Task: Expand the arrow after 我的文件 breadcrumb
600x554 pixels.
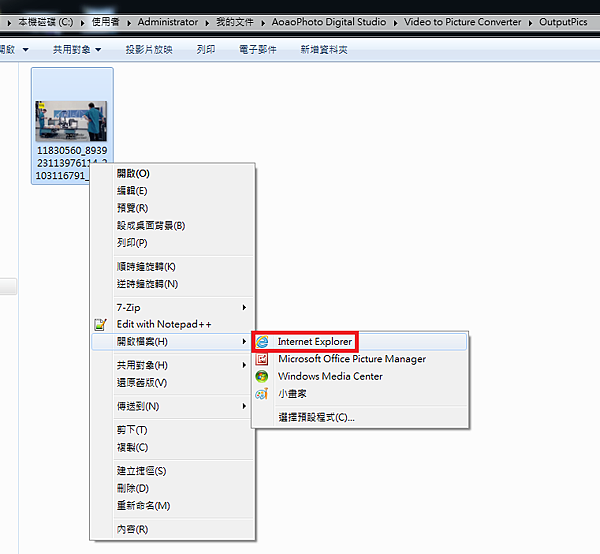Action: pyautogui.click(x=263, y=23)
